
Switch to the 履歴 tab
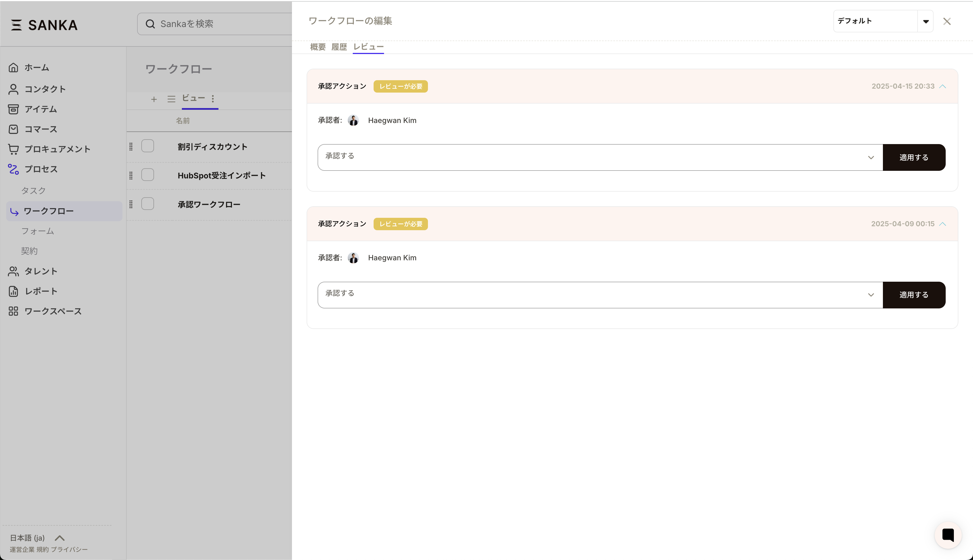coord(339,47)
